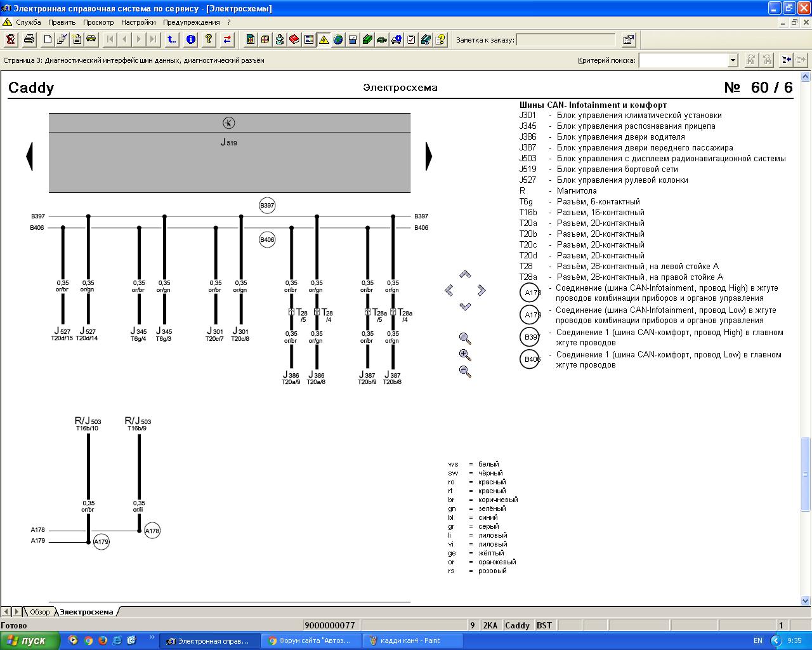Zoom in with the plus magnifier icon
The image size is (812, 650).
pos(465,355)
